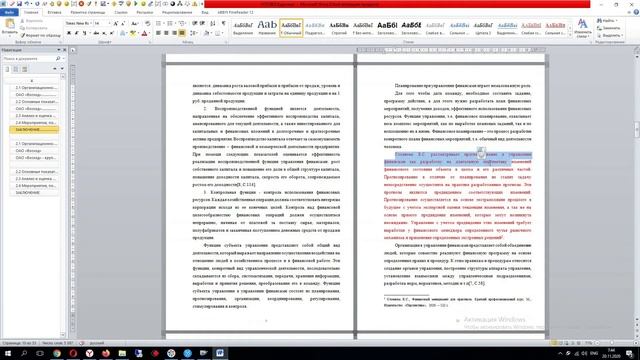Screen dimensions: 640x360
Task: Open the font size dropdown
Action: coord(109,24)
